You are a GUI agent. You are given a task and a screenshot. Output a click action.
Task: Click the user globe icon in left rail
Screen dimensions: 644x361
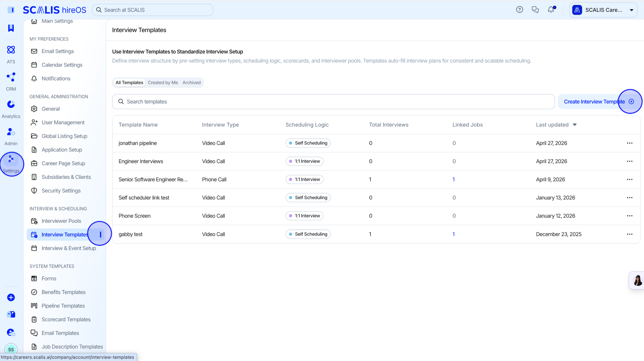coord(11,332)
